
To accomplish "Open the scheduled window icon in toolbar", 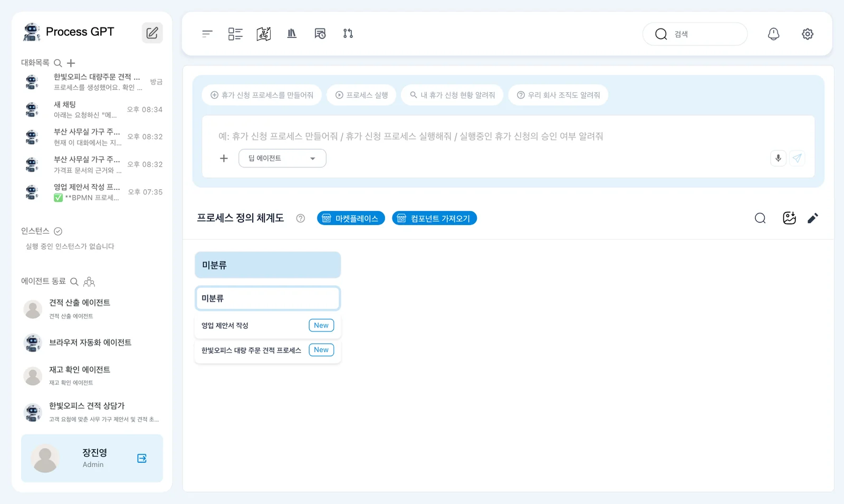I will coord(320,34).
